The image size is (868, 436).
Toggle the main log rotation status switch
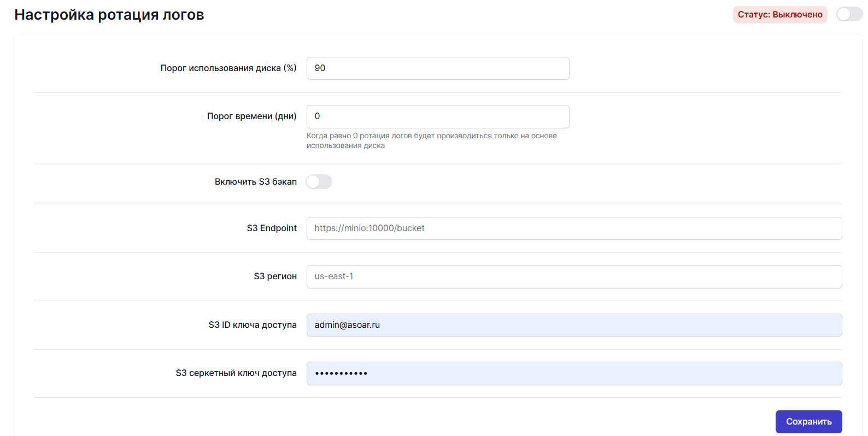849,14
